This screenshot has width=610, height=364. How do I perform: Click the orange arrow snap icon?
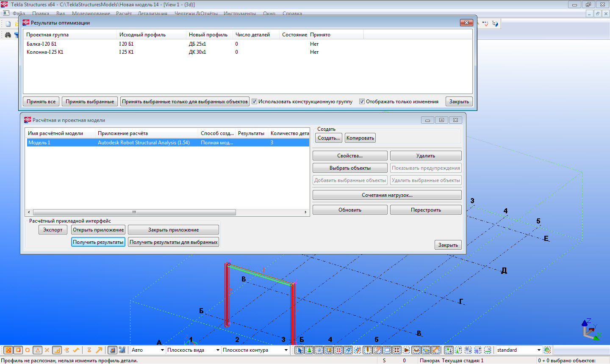pyautogui.click(x=99, y=350)
